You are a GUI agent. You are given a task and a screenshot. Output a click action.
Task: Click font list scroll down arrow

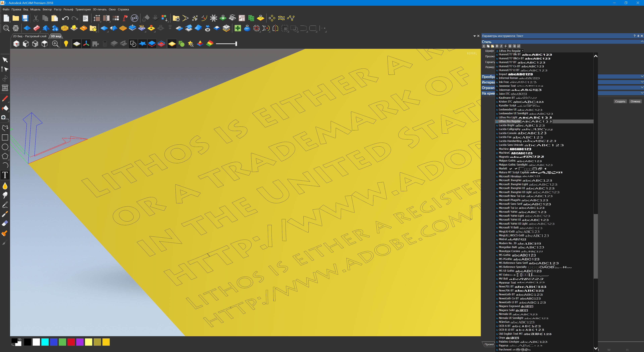coord(596,348)
